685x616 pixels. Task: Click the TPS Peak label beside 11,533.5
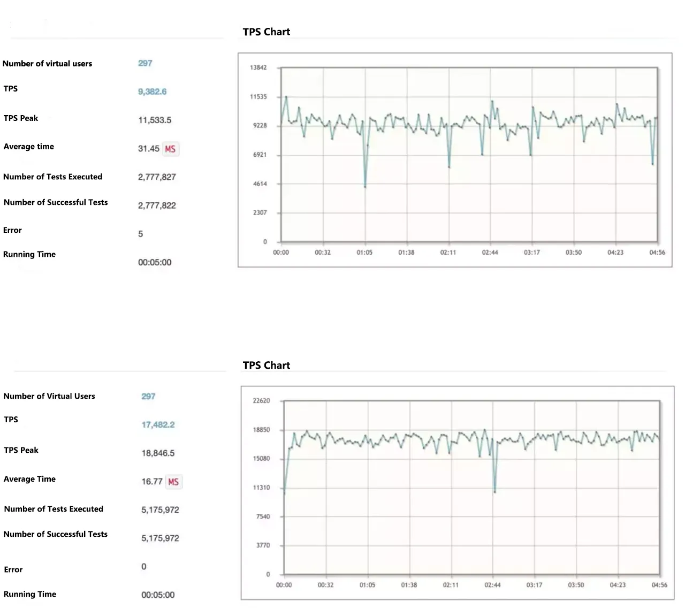coord(21,118)
